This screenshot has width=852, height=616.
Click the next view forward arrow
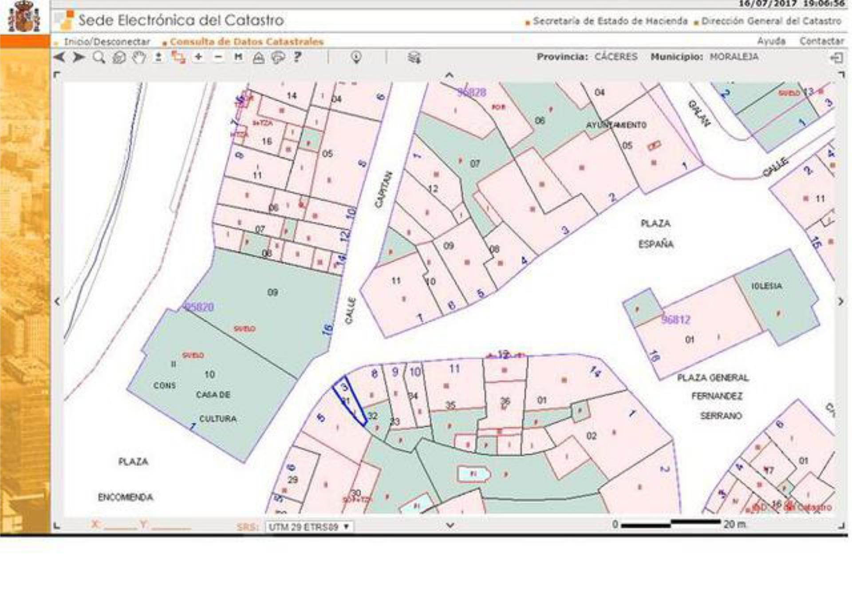79,57
